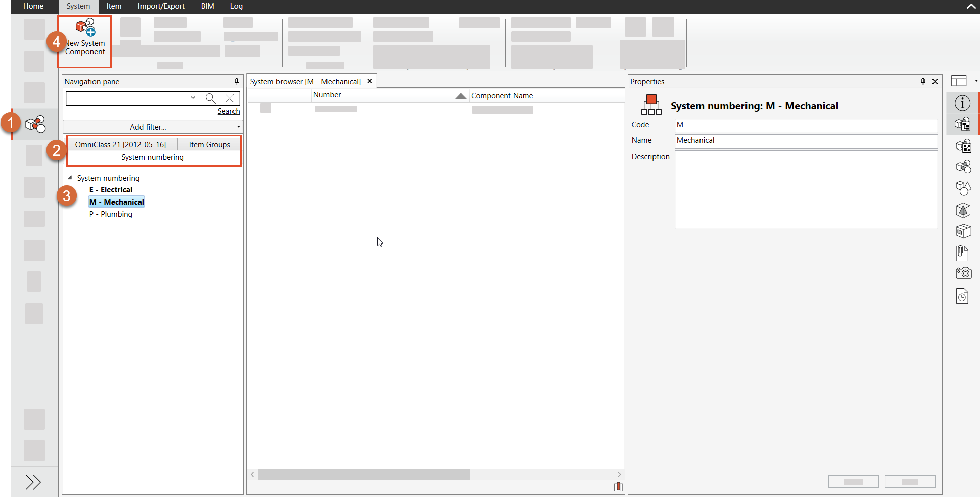Click the Search link

(228, 111)
